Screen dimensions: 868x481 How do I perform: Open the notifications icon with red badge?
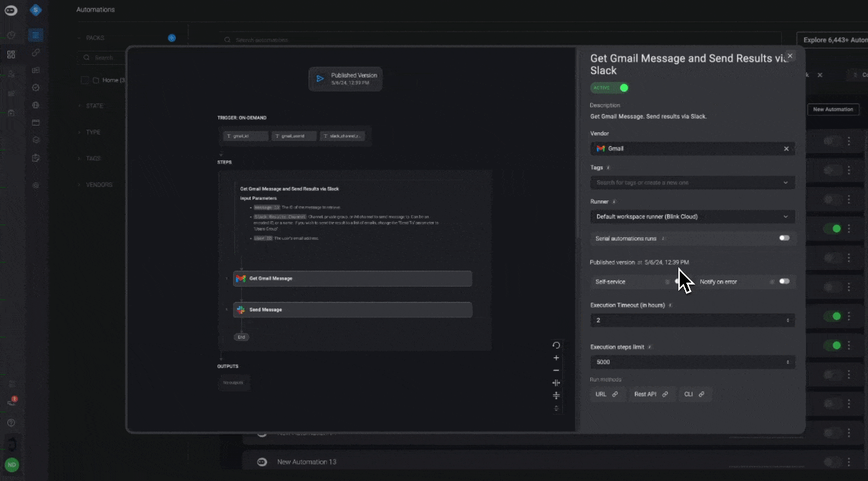click(11, 402)
